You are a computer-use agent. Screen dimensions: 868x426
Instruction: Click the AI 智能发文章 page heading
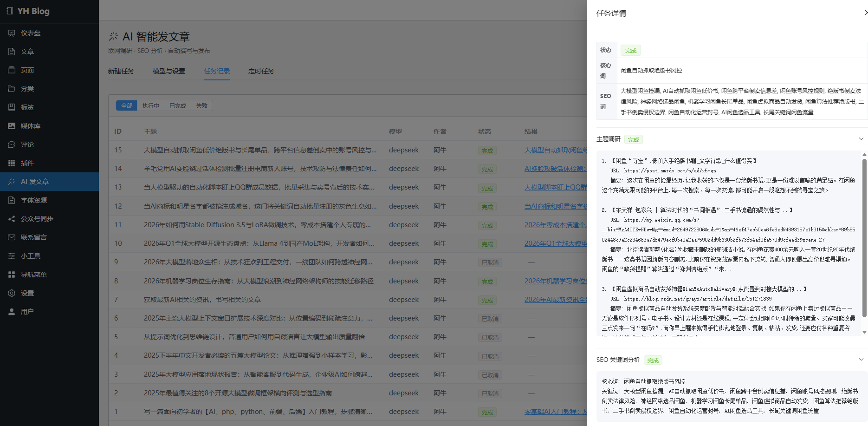pyautogui.click(x=156, y=37)
